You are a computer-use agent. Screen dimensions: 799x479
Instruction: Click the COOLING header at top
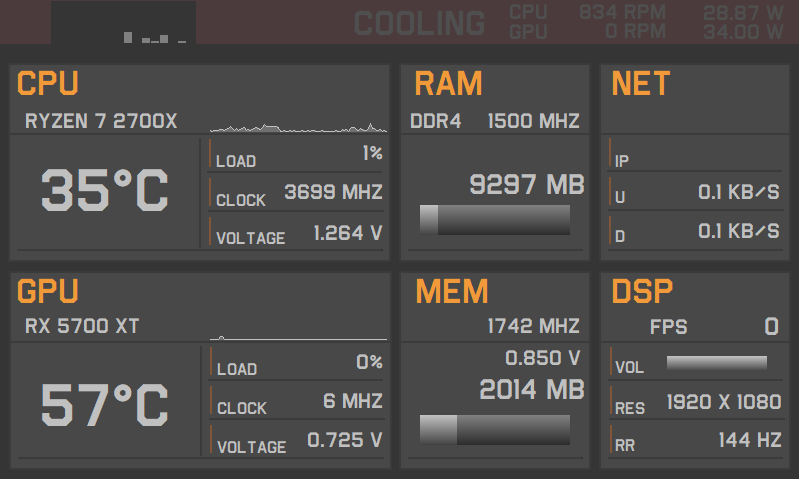click(419, 23)
